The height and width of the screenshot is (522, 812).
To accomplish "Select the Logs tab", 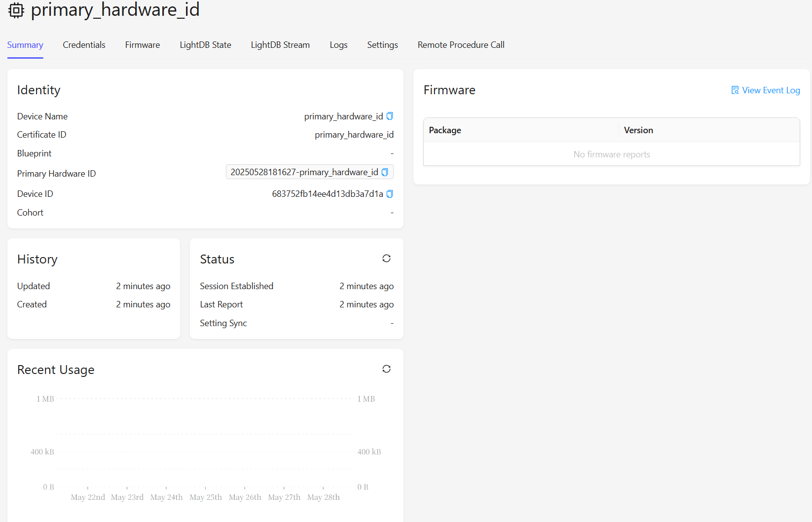I will 338,45.
